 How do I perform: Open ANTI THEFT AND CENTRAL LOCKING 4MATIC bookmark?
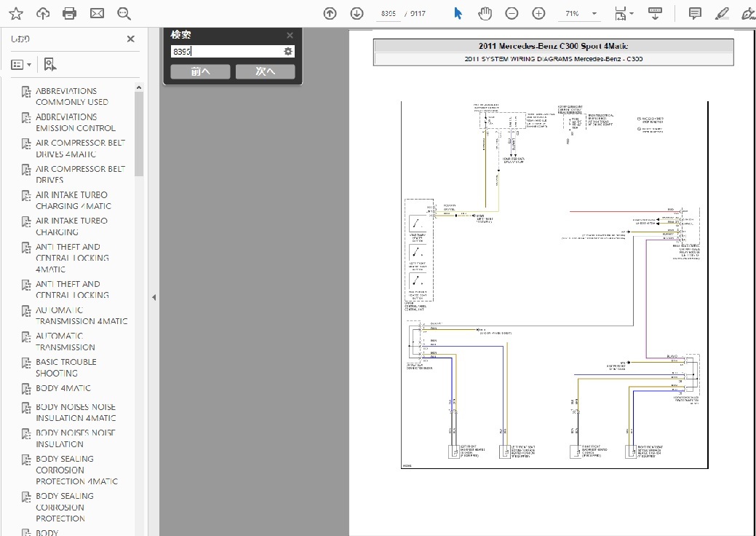72,258
